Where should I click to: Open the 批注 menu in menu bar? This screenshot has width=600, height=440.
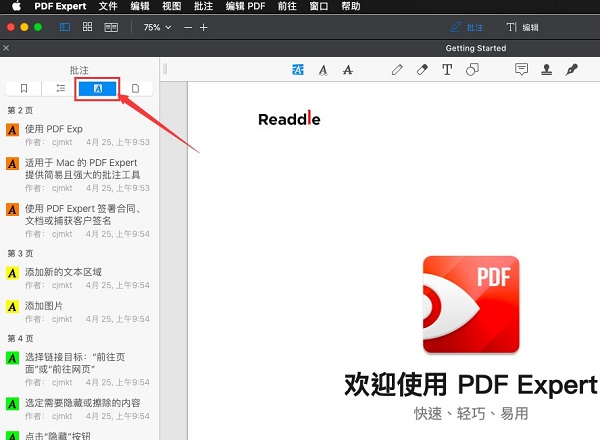[203, 6]
